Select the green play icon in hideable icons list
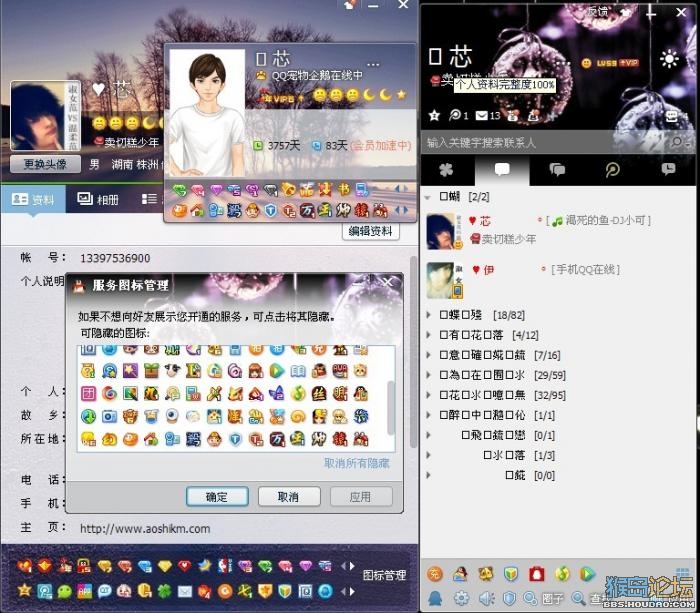The width and height of the screenshot is (700, 613). (x=276, y=371)
